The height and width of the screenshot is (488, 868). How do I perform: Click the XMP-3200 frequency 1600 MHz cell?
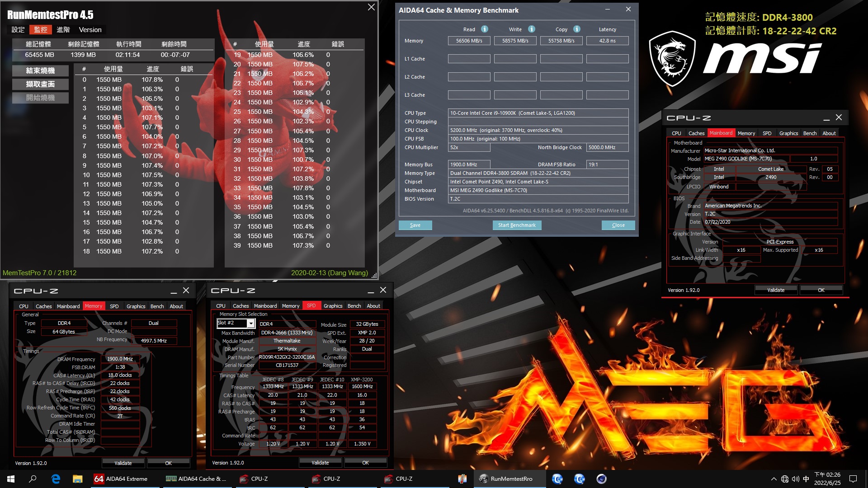pos(362,387)
